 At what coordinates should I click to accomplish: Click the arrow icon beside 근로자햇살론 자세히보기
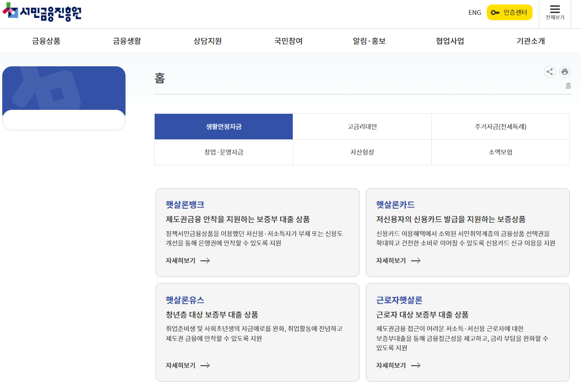click(416, 365)
